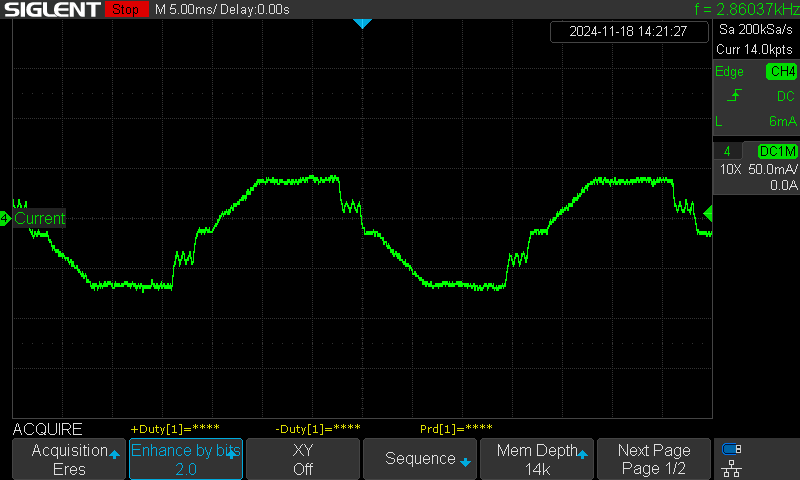The height and width of the screenshot is (480, 800).
Task: Go to Next Page 1/2
Action: 654,459
